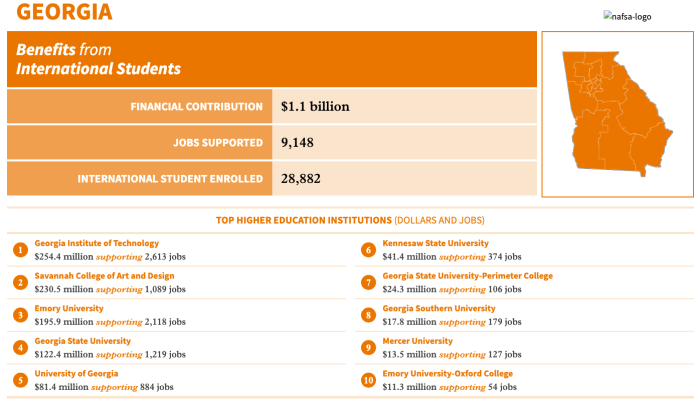Click the Financial Contribution label cell
Viewport: 700px width, 405px height.
(x=139, y=106)
